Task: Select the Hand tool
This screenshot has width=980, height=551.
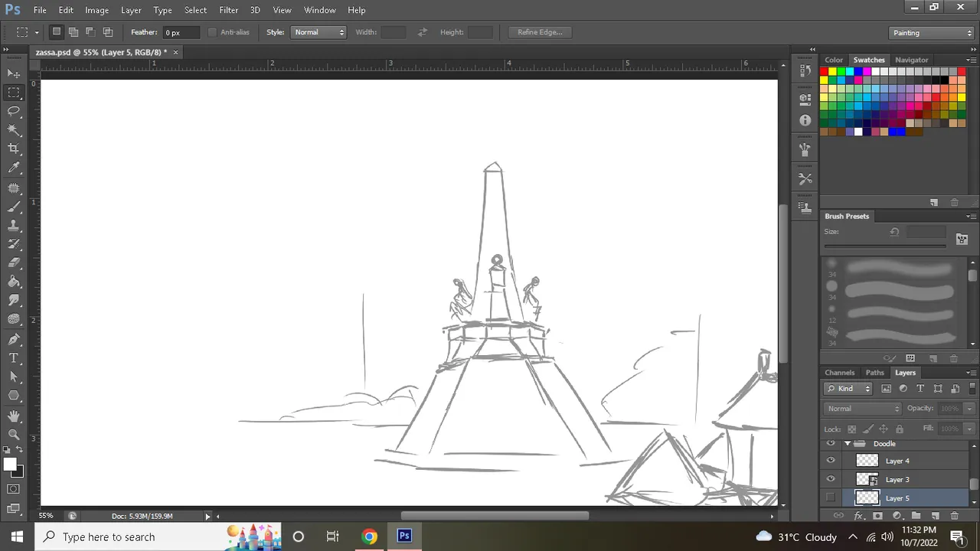Action: click(x=14, y=416)
